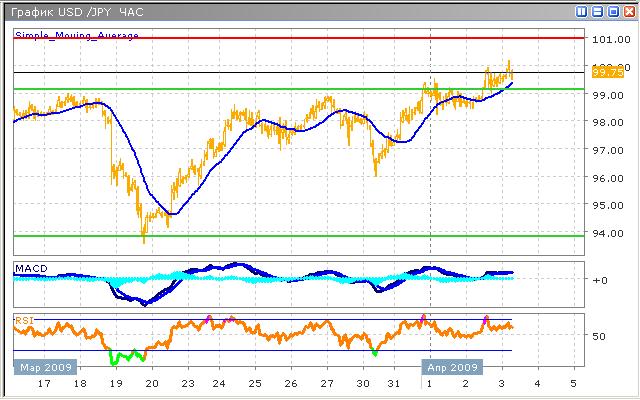The image size is (640, 400).
Task: Click the MACD '+0' axis label
Action: [600, 280]
